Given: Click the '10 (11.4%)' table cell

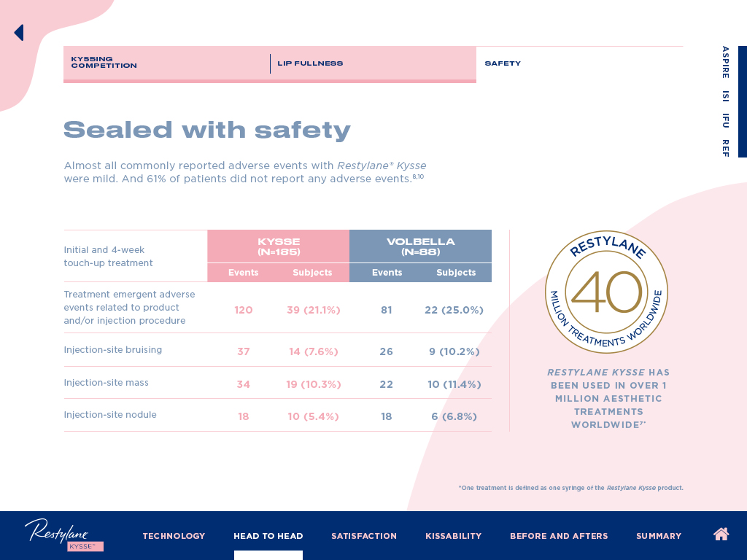Looking at the screenshot, I should click(x=454, y=384).
